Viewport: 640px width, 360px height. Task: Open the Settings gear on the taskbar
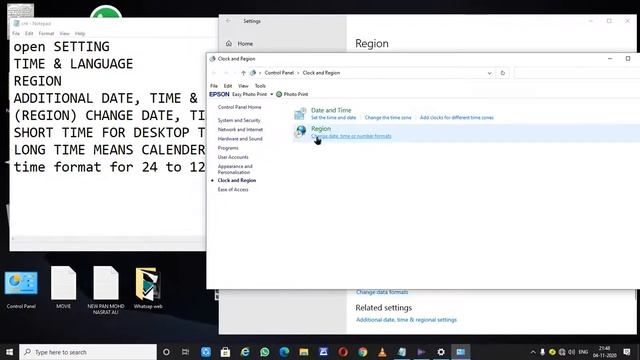tap(441, 352)
